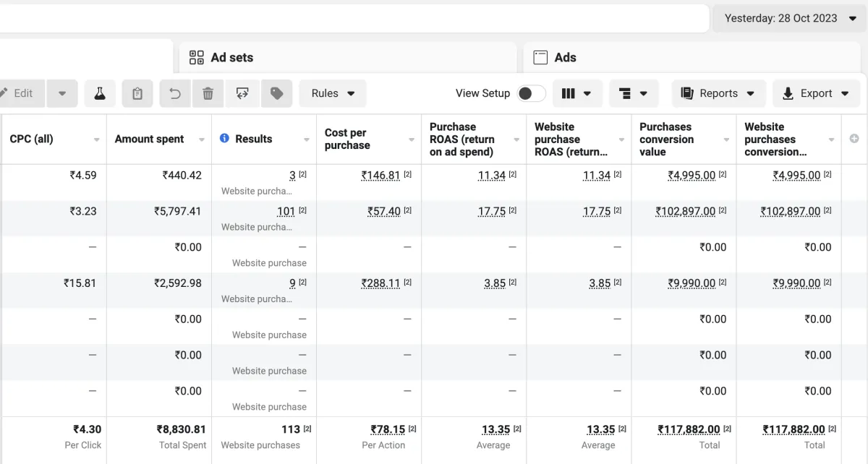Click ROAS 3.85 under Website purchase ROAS
The height and width of the screenshot is (464, 868).
click(600, 283)
